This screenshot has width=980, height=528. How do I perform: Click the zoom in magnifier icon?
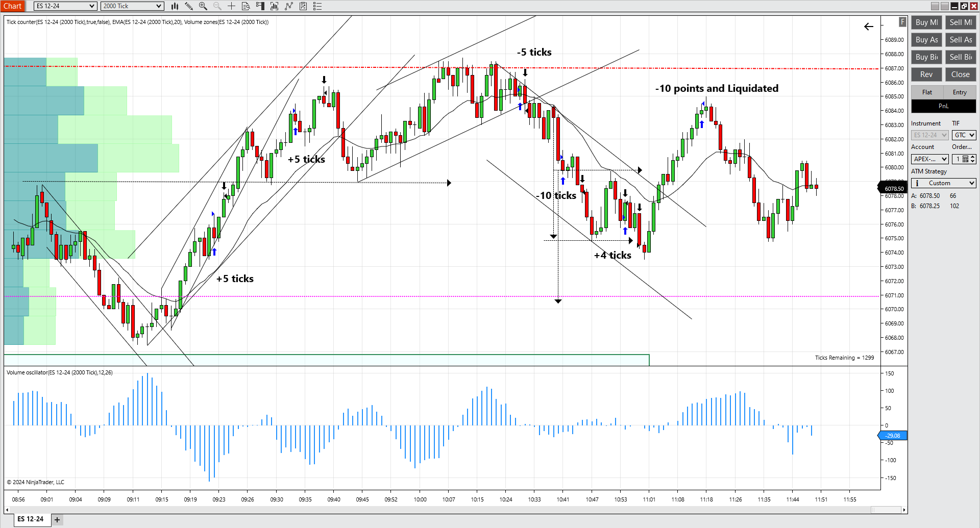(203, 6)
